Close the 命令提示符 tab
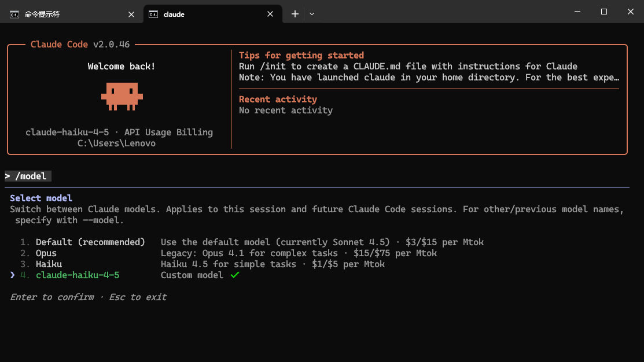Image resolution: width=644 pixels, height=362 pixels. (131, 14)
